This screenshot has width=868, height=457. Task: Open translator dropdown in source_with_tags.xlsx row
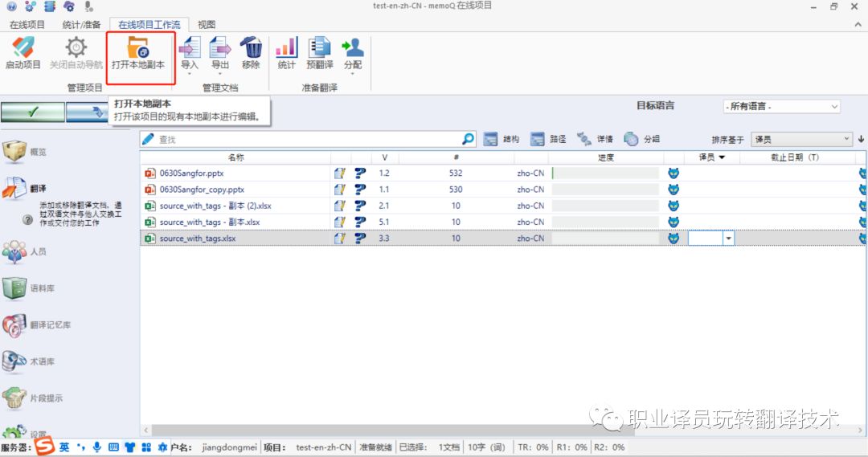pyautogui.click(x=728, y=239)
